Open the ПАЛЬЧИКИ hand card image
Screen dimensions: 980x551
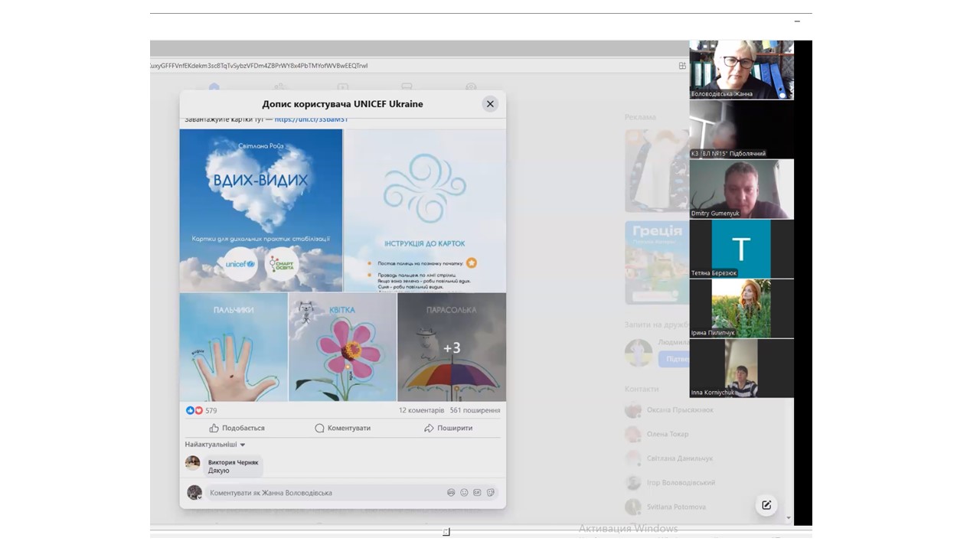click(234, 347)
